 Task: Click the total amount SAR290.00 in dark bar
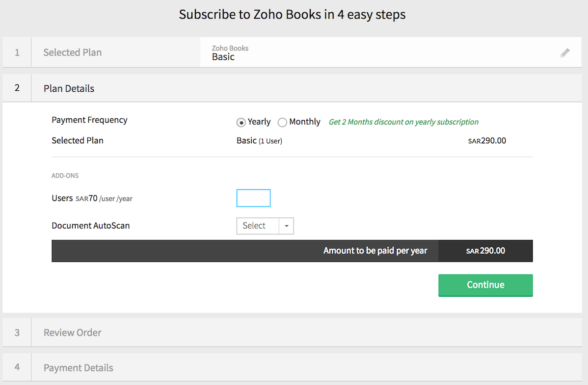point(485,251)
